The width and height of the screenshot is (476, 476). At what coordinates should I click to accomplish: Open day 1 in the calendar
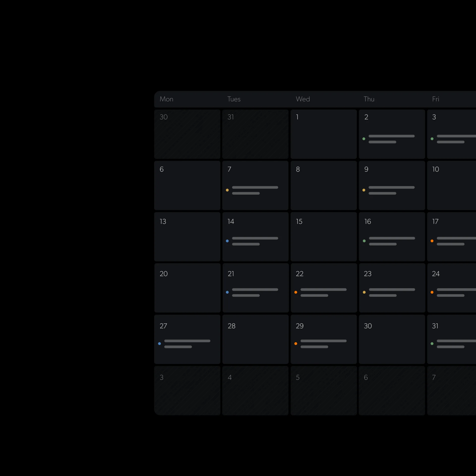coord(324,134)
